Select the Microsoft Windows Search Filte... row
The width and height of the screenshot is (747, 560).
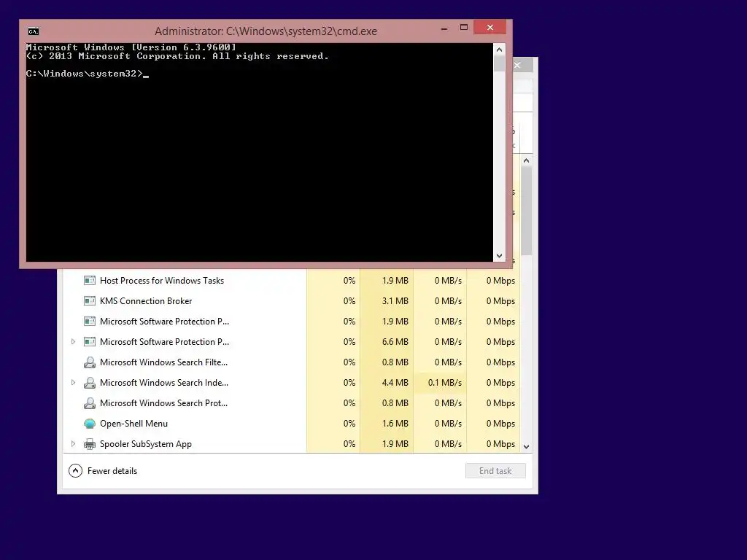click(291, 362)
